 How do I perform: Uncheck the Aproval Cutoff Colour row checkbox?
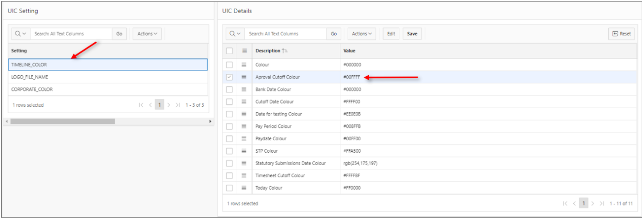229,77
